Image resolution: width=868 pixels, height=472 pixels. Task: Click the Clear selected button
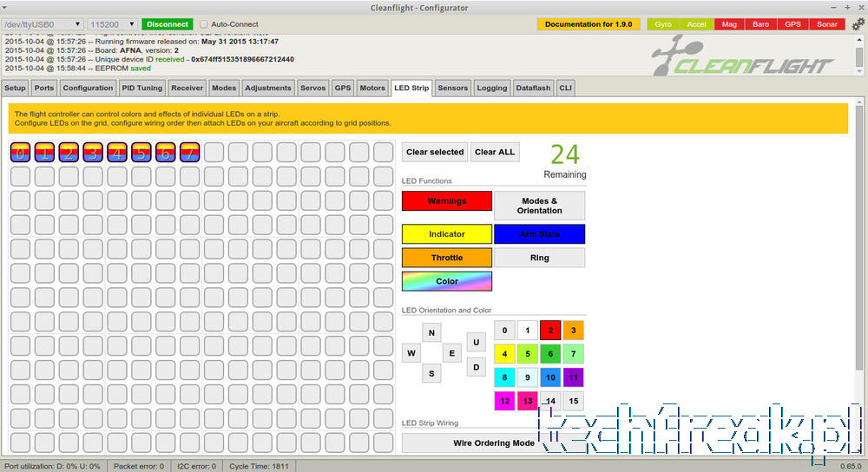coord(435,152)
